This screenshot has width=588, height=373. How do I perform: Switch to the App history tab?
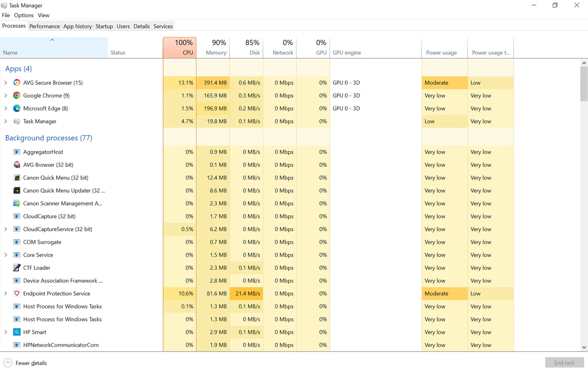(78, 26)
